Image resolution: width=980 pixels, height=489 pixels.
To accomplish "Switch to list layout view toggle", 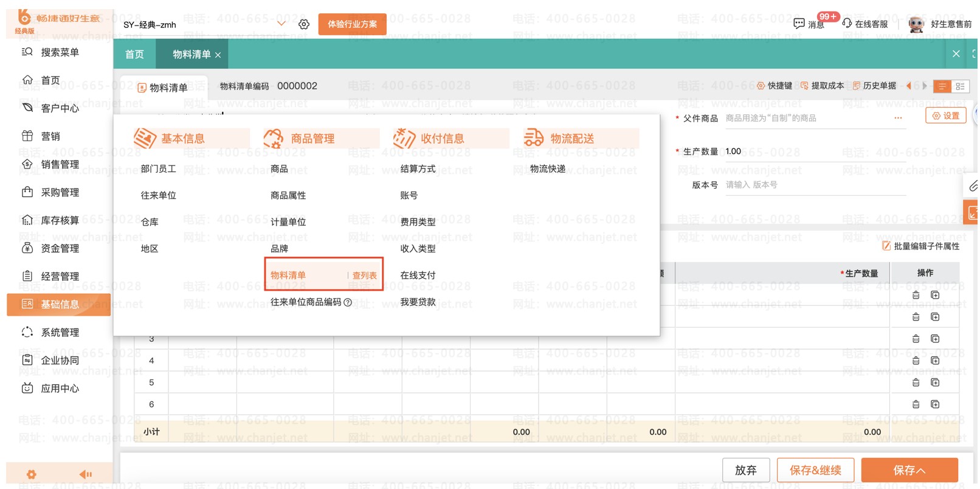I will click(942, 86).
